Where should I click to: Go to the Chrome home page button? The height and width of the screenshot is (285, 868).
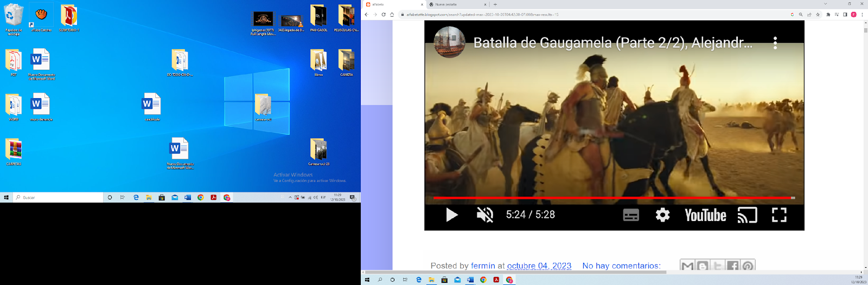(392, 15)
